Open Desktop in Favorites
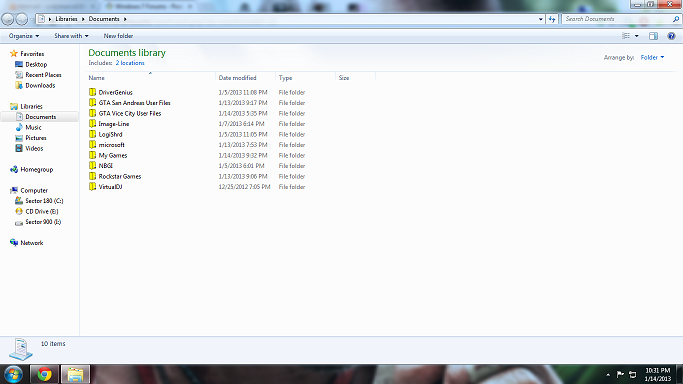Viewport: 683px width, 384px height. click(36, 64)
